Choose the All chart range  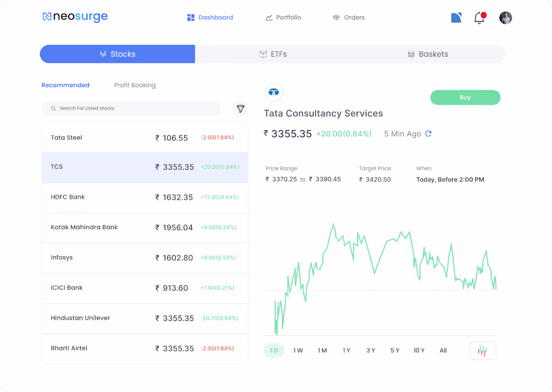pyautogui.click(x=443, y=350)
